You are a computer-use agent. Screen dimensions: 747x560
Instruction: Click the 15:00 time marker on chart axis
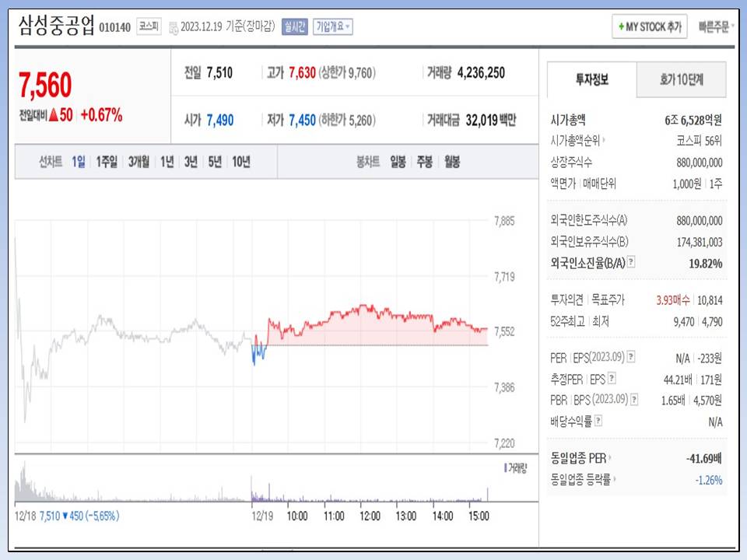pyautogui.click(x=479, y=516)
